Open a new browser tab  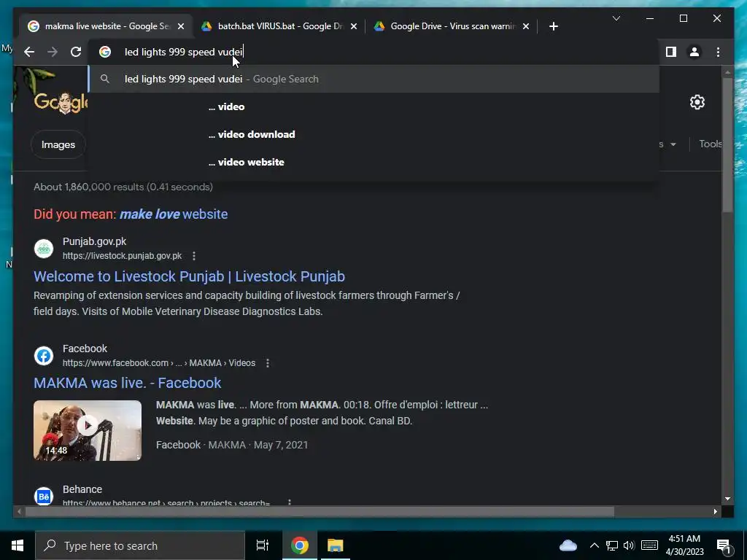pyautogui.click(x=553, y=27)
